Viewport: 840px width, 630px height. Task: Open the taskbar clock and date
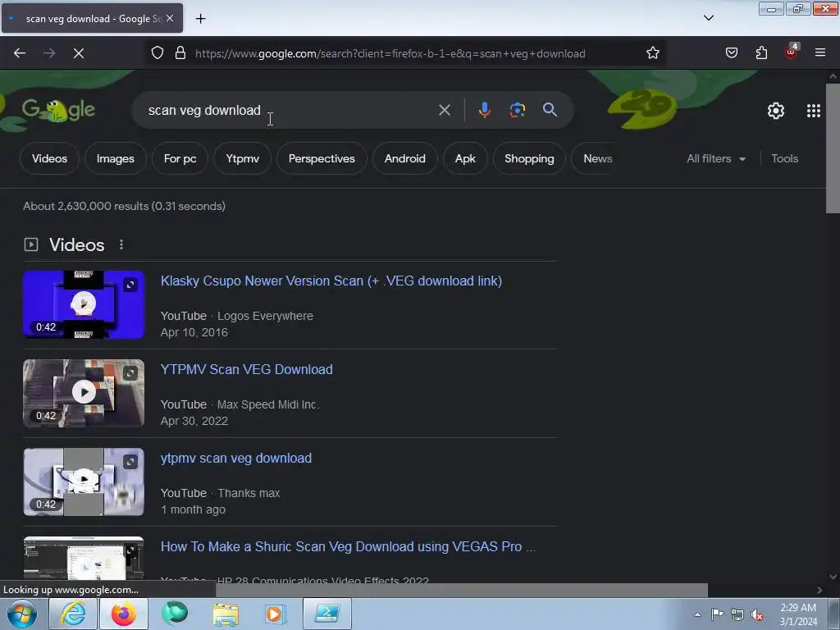click(x=798, y=614)
